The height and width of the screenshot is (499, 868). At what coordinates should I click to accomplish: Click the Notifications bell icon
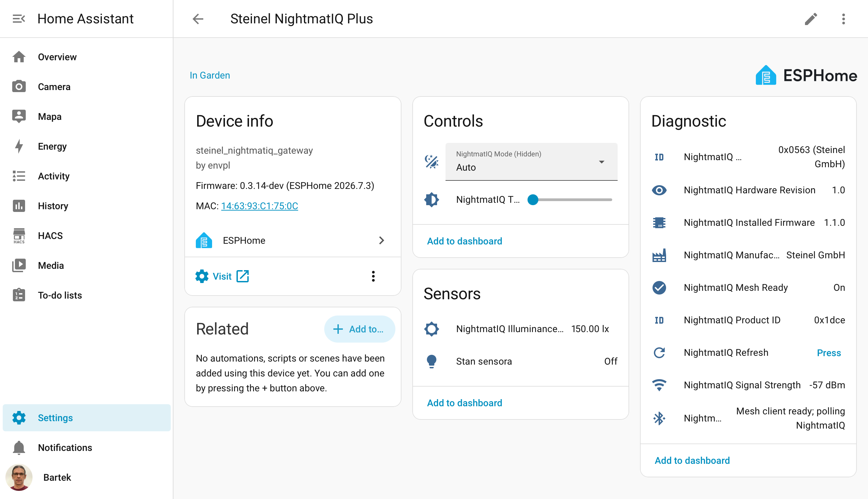tap(19, 448)
